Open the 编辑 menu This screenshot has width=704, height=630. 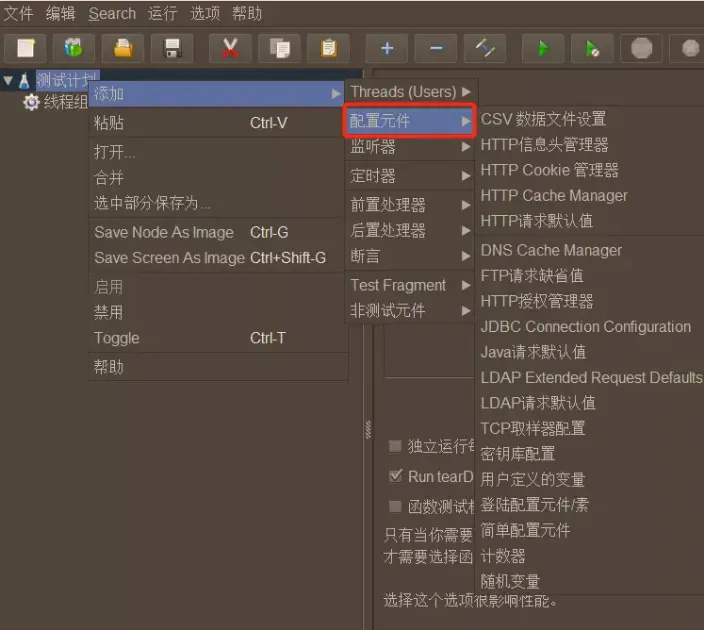61,13
